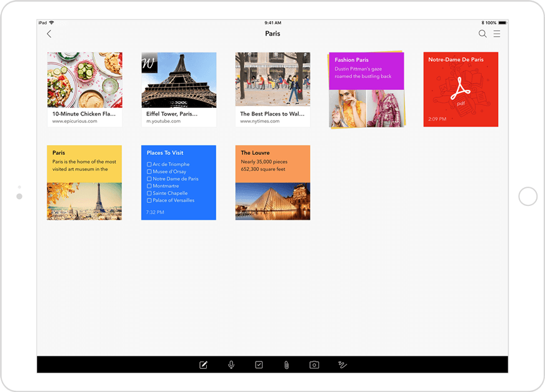Open the nytimes.com Best Places card
The height and width of the screenshot is (392, 545).
click(272, 89)
